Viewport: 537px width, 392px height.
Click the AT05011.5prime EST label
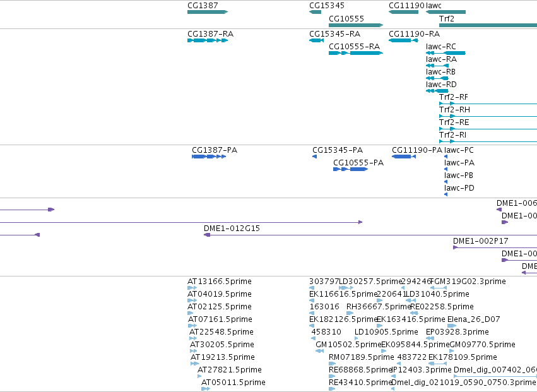click(x=233, y=383)
